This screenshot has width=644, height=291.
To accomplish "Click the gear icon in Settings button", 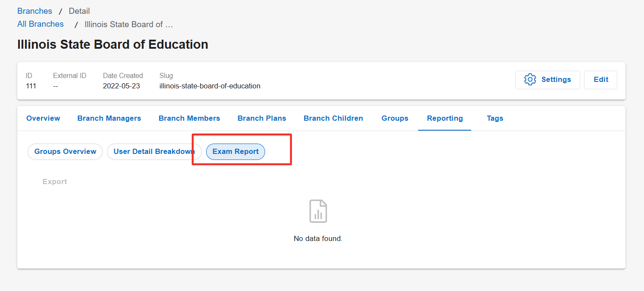I will (530, 80).
